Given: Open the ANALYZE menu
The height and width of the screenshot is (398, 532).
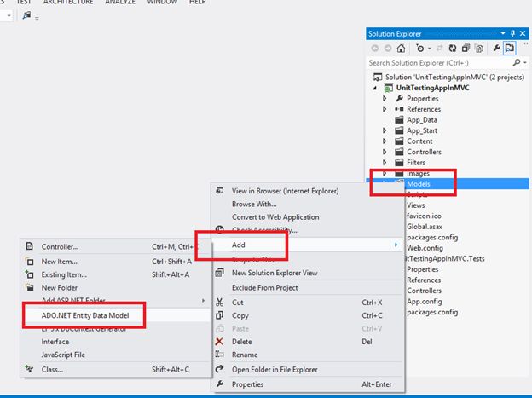Looking at the screenshot, I should coord(120,2).
